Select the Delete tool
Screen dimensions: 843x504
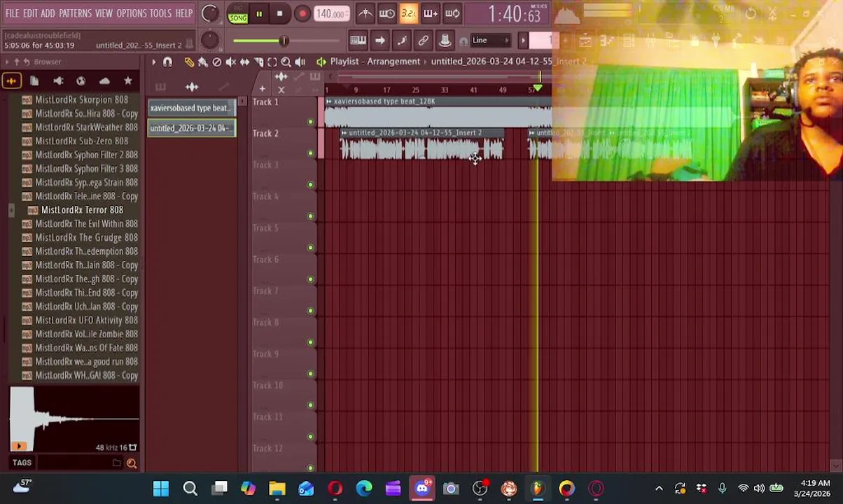(217, 62)
